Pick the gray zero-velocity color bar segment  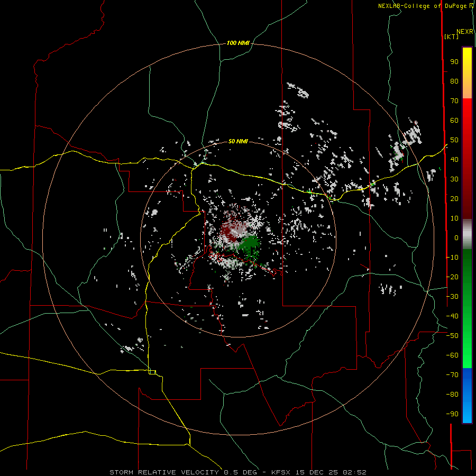click(467, 234)
